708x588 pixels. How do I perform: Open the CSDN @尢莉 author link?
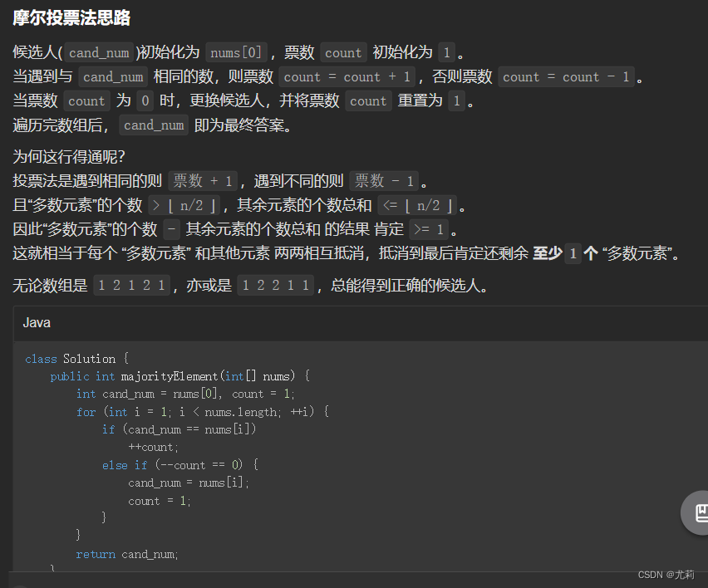pos(666,574)
